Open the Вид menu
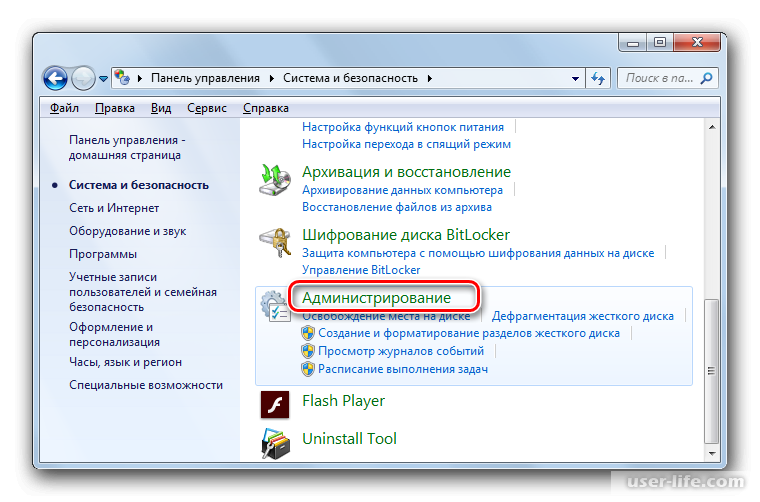 [x=161, y=108]
